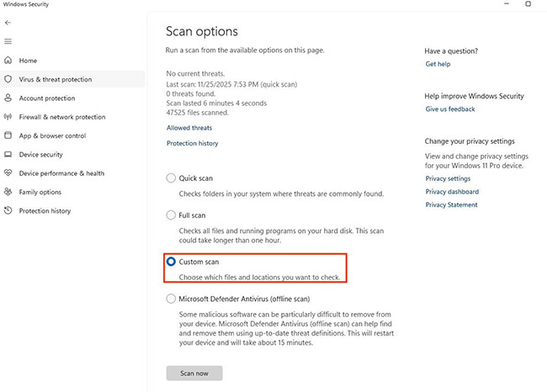The image size is (547, 392).
Task: Click the 'Windows Security' title text
Action: tap(26, 4)
